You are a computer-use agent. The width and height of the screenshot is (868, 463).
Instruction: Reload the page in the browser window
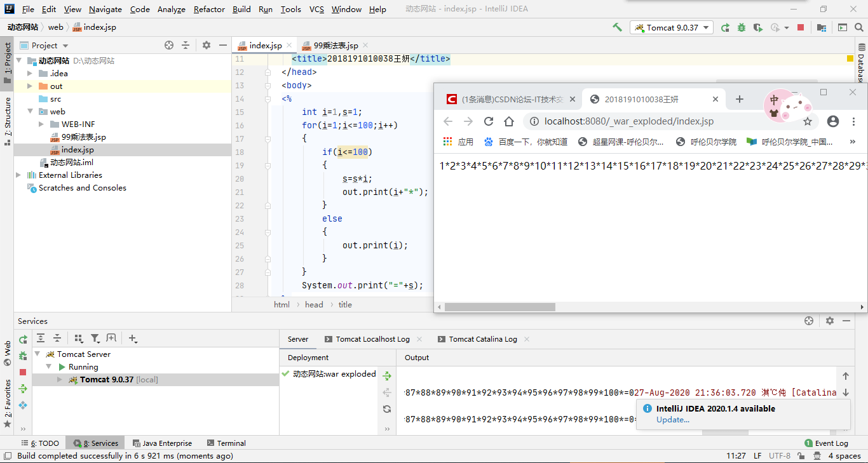tap(489, 121)
